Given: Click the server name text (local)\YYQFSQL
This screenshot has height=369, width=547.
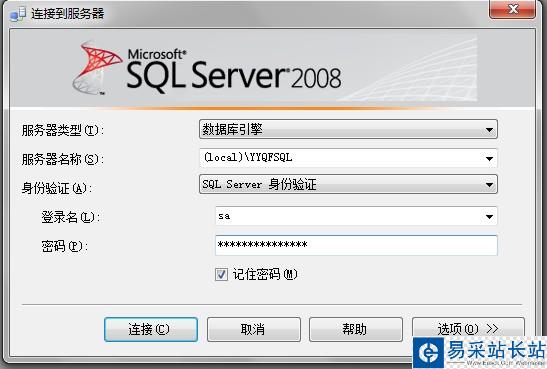Looking at the screenshot, I should click(248, 157).
